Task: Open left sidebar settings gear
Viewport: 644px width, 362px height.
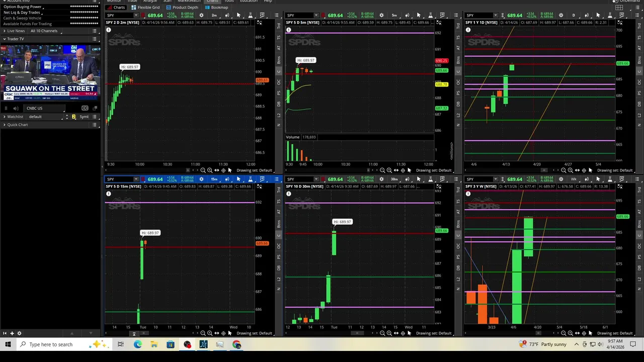Action: click(x=20, y=333)
